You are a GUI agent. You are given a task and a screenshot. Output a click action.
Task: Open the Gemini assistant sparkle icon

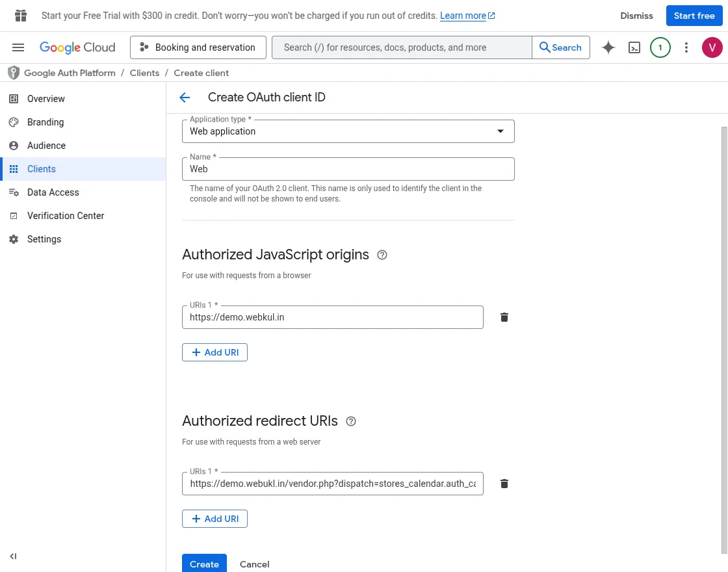[x=608, y=47]
